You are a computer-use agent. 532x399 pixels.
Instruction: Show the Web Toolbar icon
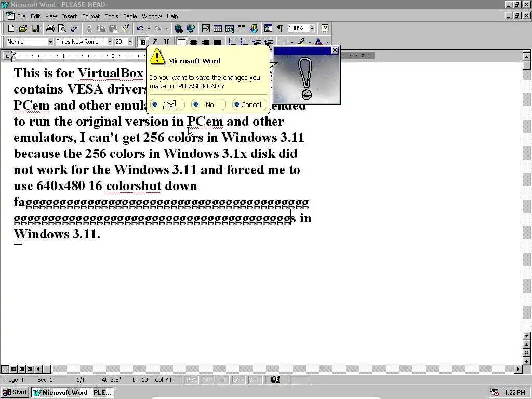191,29
